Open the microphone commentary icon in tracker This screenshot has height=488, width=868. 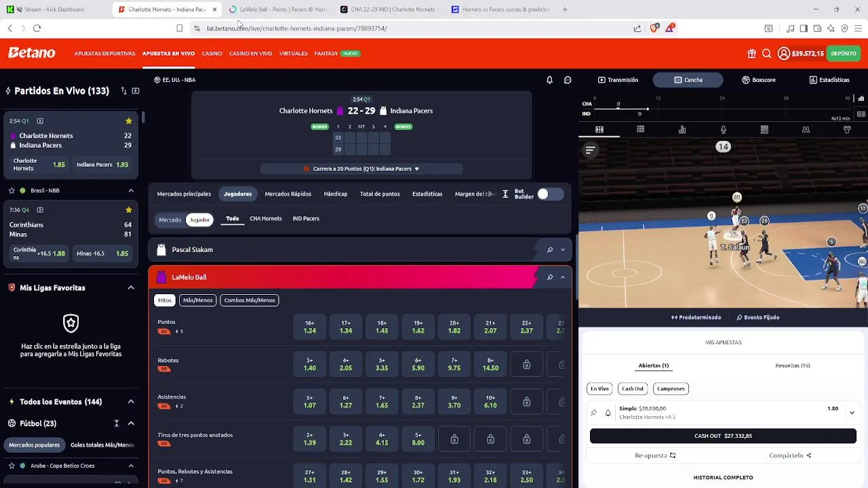(x=724, y=129)
